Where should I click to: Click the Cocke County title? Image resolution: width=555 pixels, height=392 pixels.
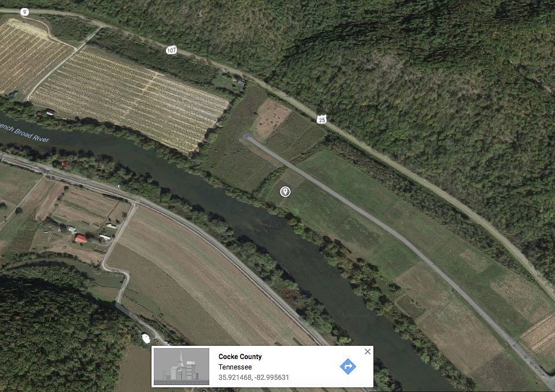[x=240, y=357]
